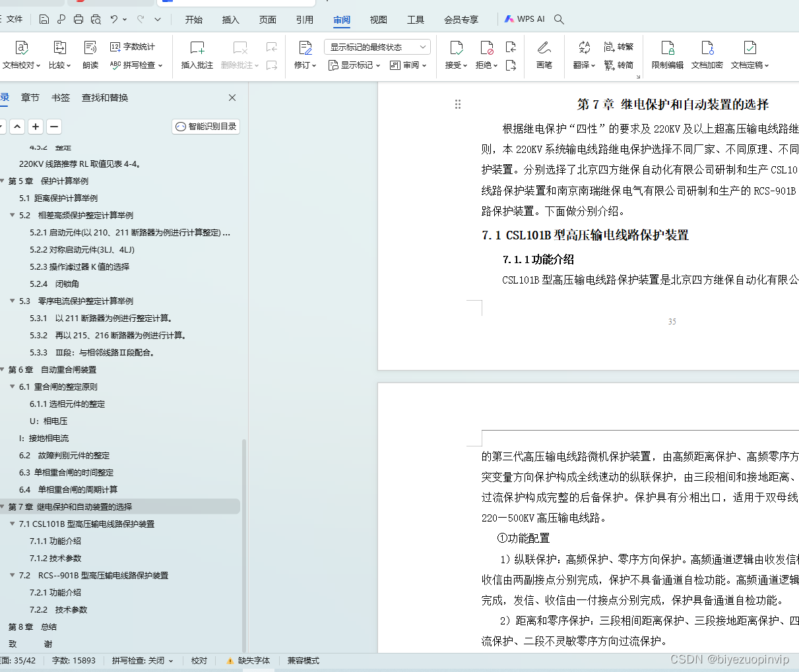The width and height of the screenshot is (799, 672).
Task: Open the 显示标记的最终状态 combo box
Action: click(x=377, y=47)
